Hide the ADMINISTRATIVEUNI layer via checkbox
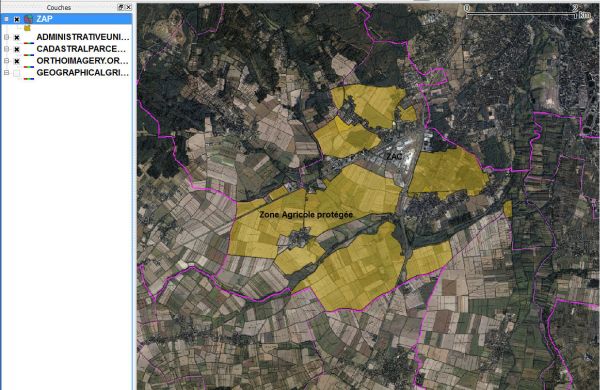 click(17, 38)
